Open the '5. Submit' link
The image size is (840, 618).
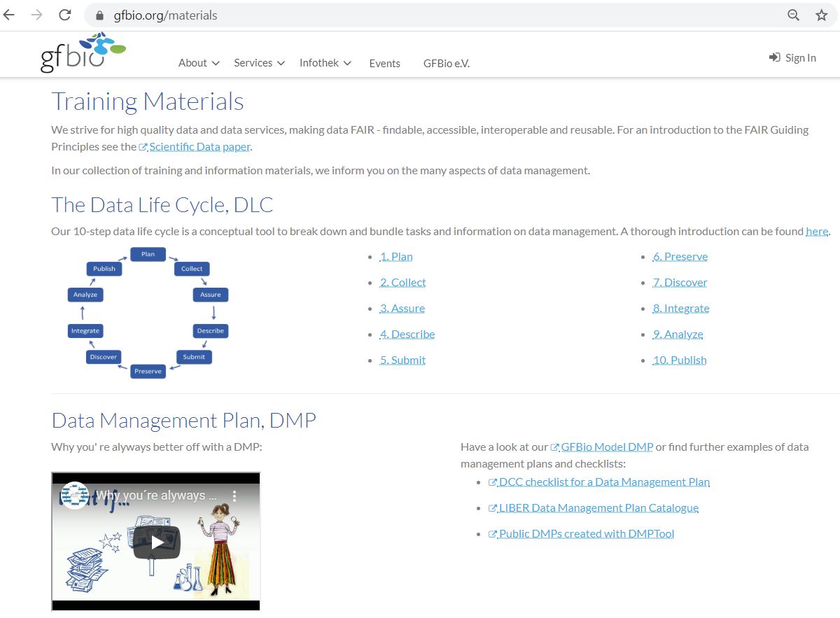click(403, 360)
